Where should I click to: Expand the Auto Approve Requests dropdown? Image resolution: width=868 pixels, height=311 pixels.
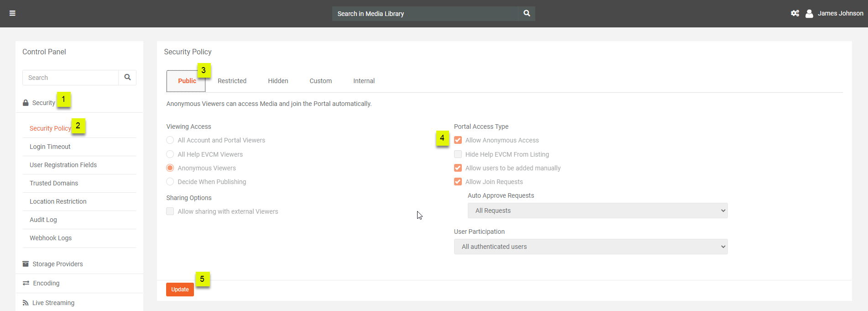point(597,211)
